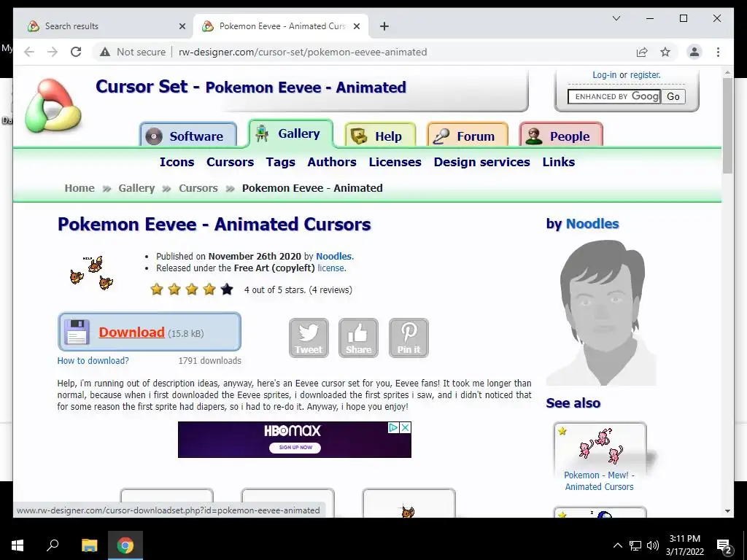Screen dimensions: 747x560
Task: Open Links submenu item
Action: tap(558, 162)
